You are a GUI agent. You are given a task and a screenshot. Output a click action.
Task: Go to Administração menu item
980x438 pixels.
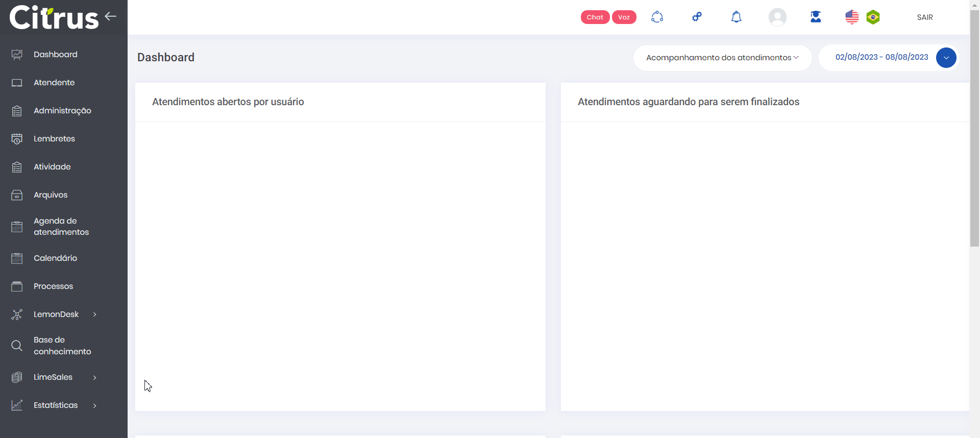[x=62, y=111]
